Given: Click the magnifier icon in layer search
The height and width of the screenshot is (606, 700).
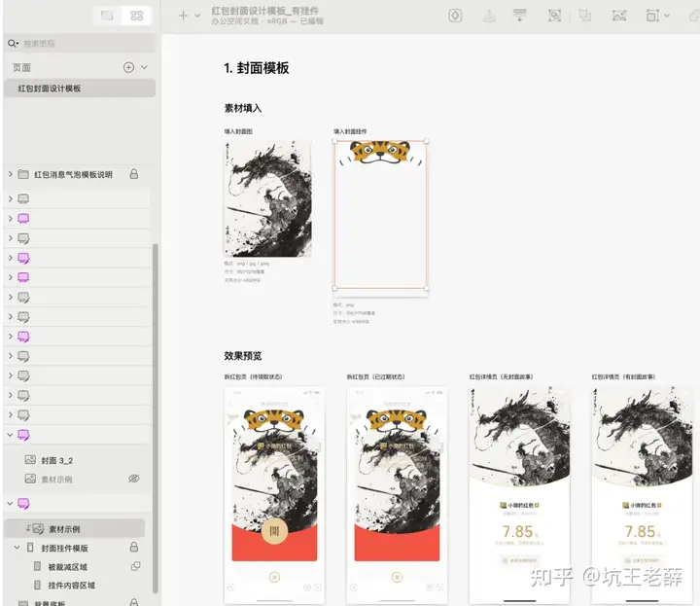Looking at the screenshot, I should (x=13, y=44).
